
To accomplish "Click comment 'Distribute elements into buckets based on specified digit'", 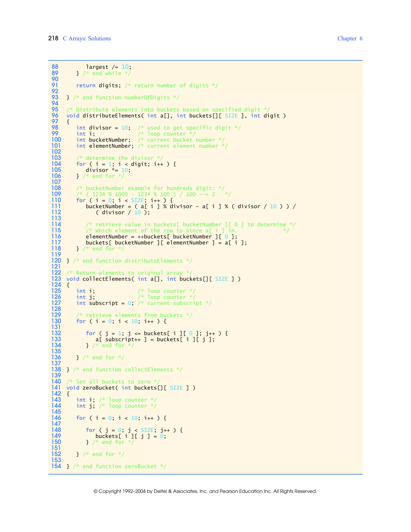I will [x=168, y=110].
